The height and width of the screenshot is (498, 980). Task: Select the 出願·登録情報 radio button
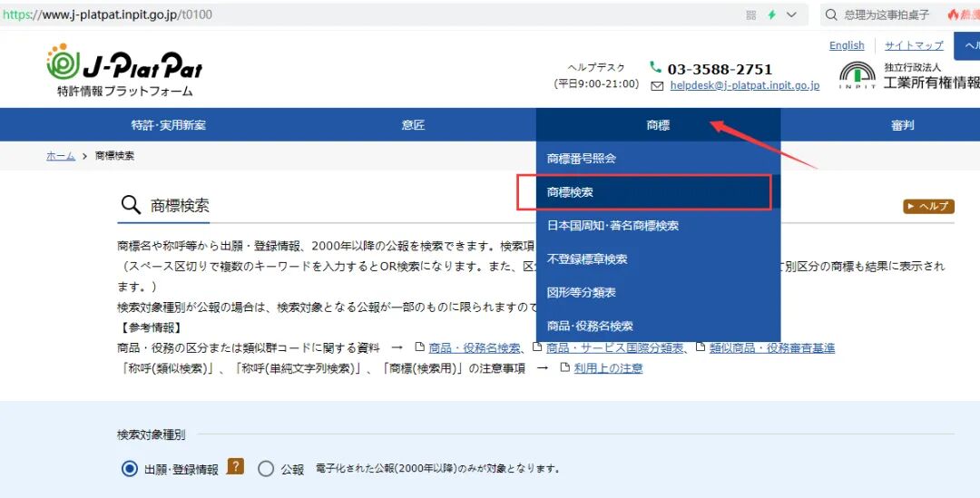[x=130, y=469]
